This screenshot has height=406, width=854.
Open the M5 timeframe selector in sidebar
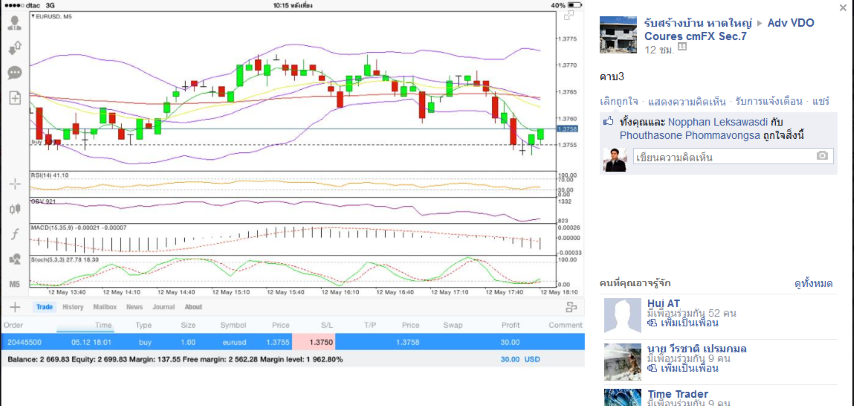click(x=15, y=284)
